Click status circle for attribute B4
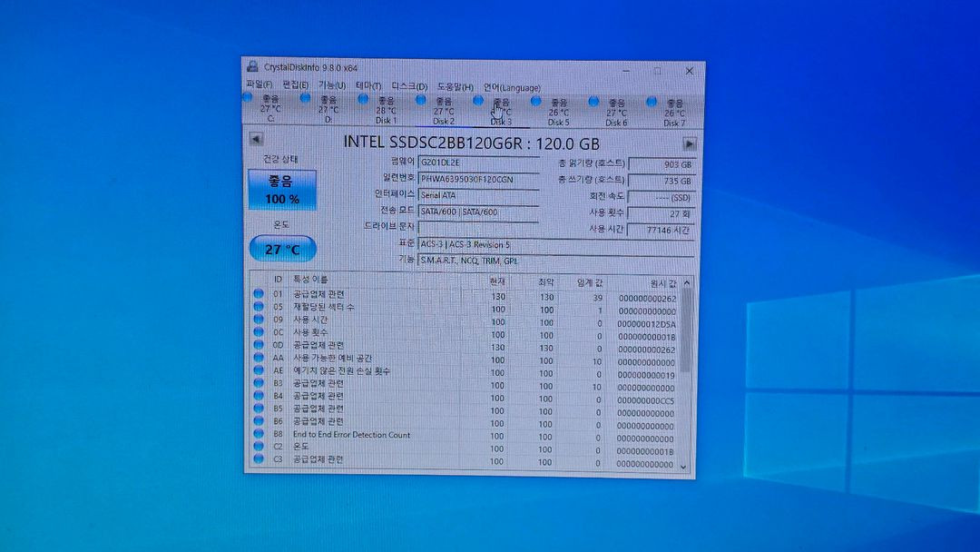 258,395
